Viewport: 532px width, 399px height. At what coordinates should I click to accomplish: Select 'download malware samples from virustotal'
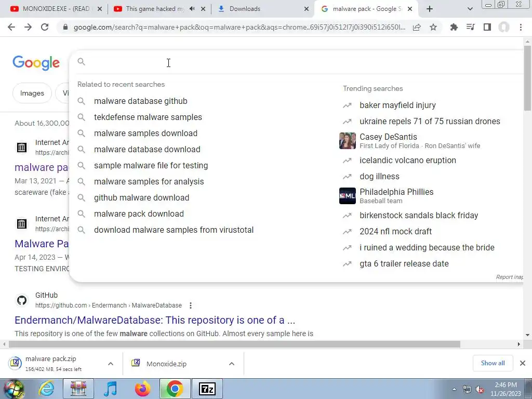(174, 230)
